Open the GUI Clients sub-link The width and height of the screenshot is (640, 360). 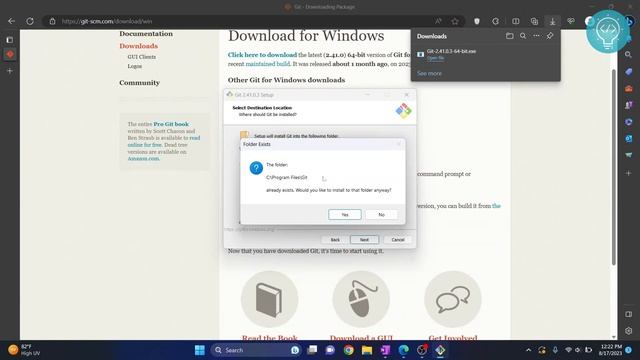click(x=142, y=57)
